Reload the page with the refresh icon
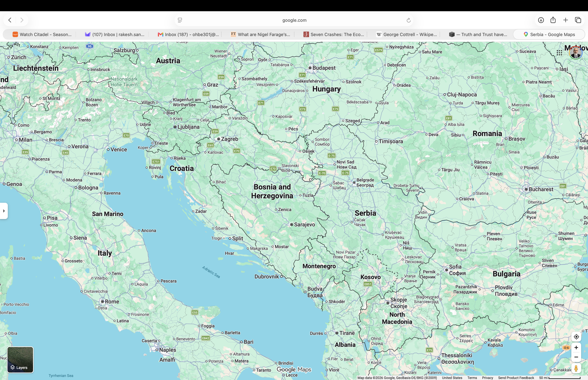The width and height of the screenshot is (588, 380). [408, 20]
